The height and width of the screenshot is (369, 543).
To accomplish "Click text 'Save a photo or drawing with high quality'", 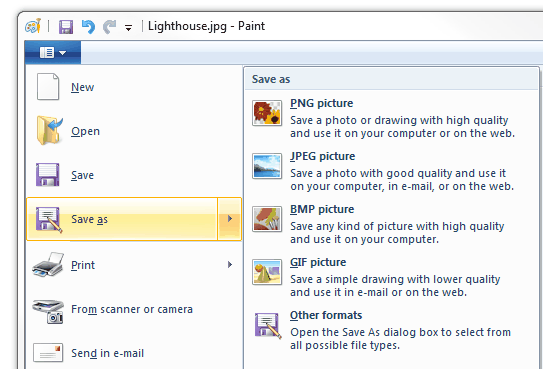I will (x=399, y=120).
